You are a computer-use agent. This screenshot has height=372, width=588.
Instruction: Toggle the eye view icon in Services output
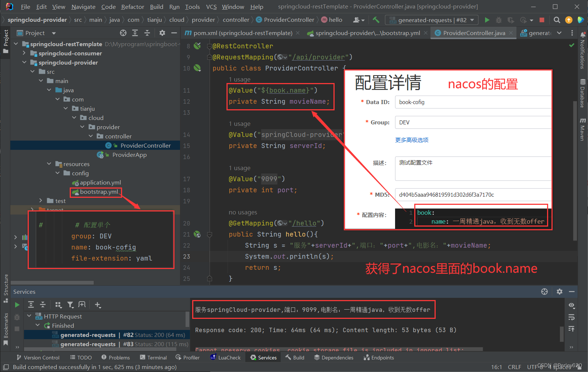[x=571, y=305]
